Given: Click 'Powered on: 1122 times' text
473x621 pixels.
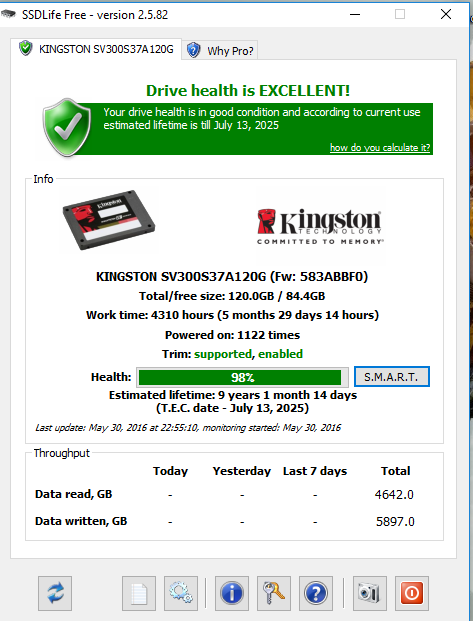Looking at the screenshot, I should click(233, 335).
